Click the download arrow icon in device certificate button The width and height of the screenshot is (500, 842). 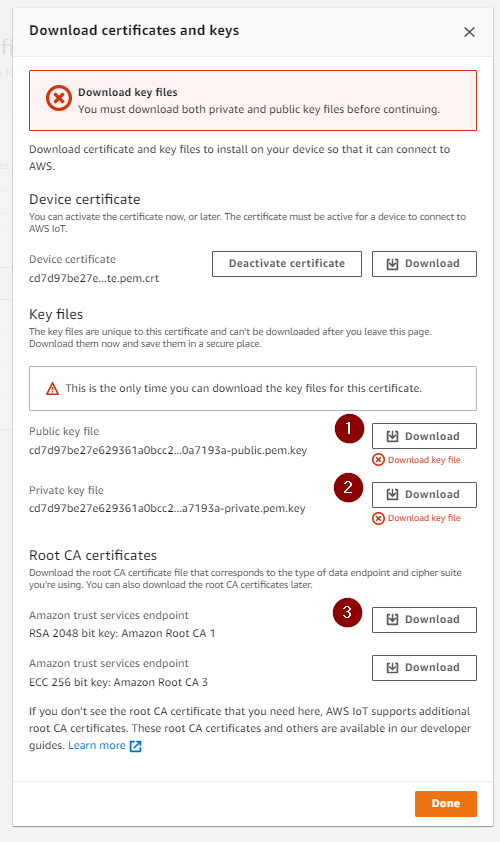393,264
